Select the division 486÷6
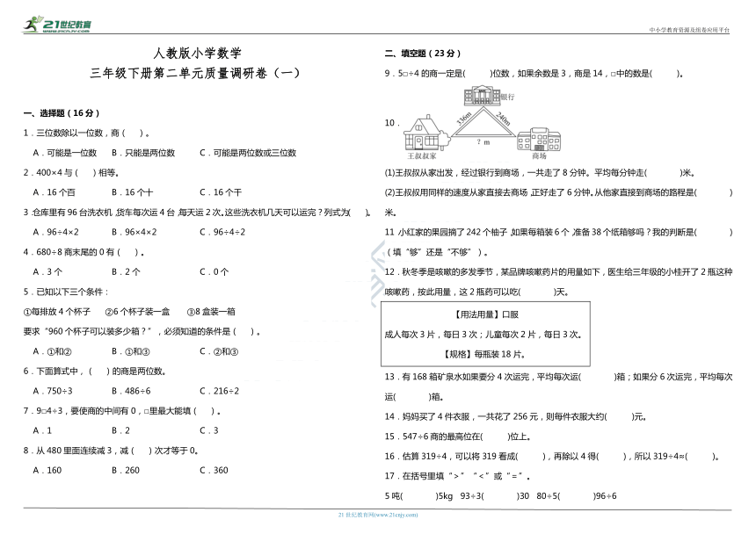The width and height of the screenshot is (756, 534). coord(131,391)
